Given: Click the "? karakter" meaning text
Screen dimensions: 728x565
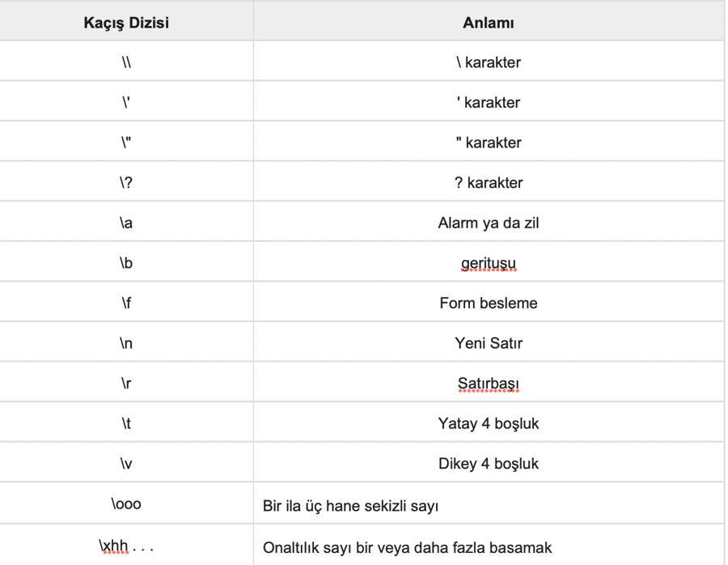Looking at the screenshot, I should coord(488,183).
